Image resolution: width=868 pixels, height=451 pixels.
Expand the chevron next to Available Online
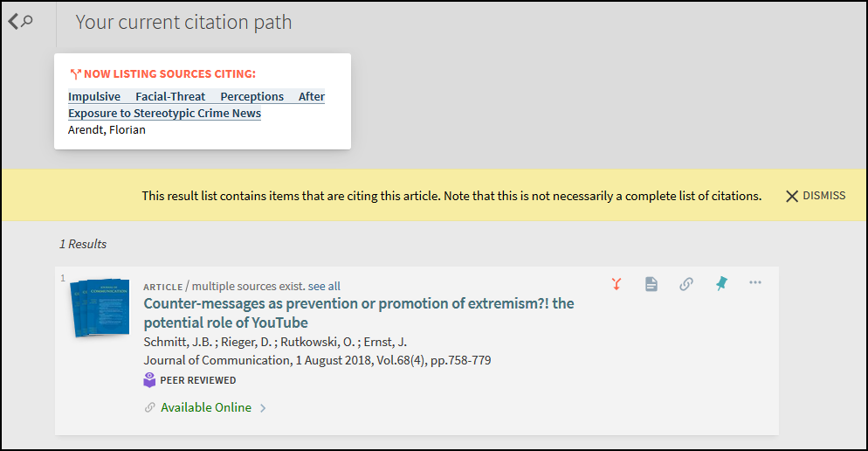coord(263,408)
